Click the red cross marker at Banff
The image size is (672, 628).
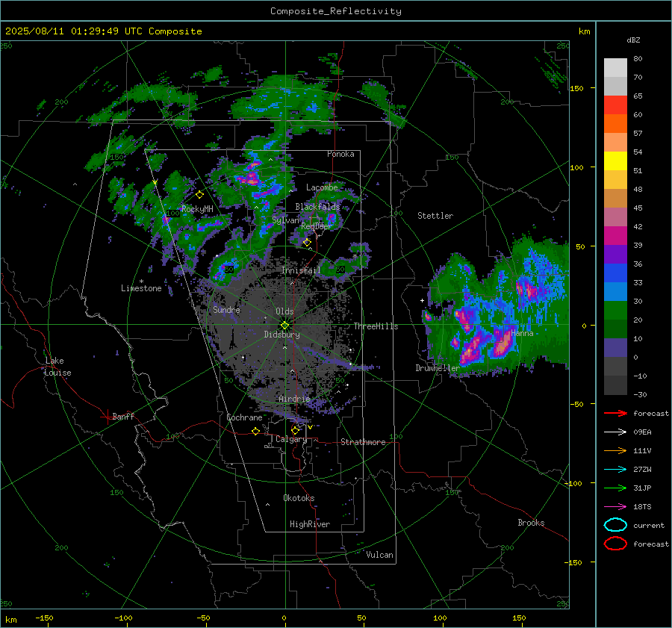coord(107,417)
